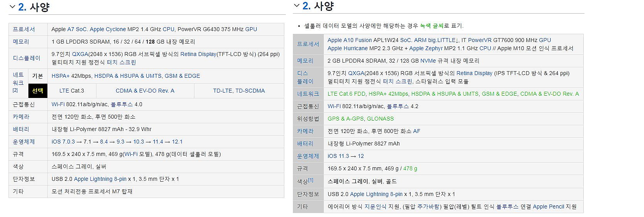Open the iOS 10.3 version link
This screenshot has width=644, height=217.
coord(138,142)
